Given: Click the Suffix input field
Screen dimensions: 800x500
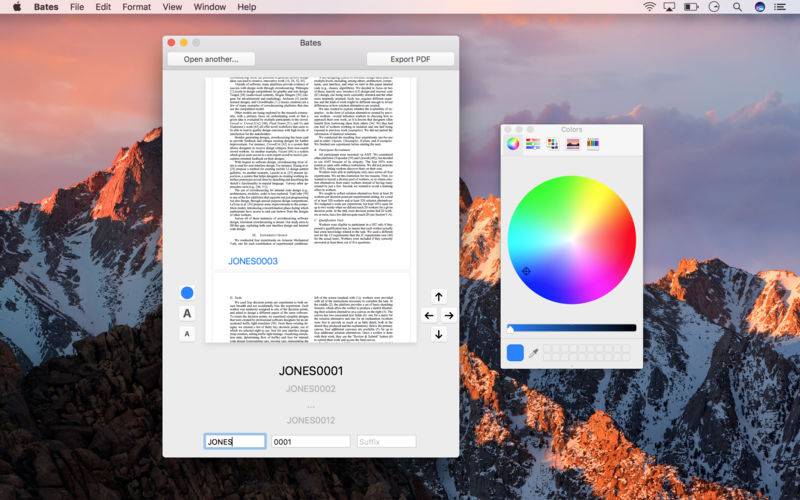Looking at the screenshot, I should click(386, 442).
